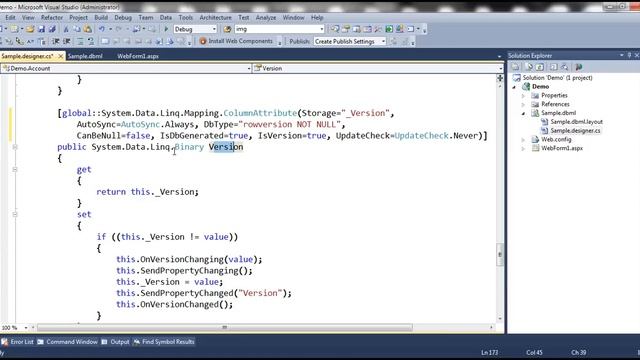Click the img search input field
This screenshot has height=360, width=640.
click(277, 29)
